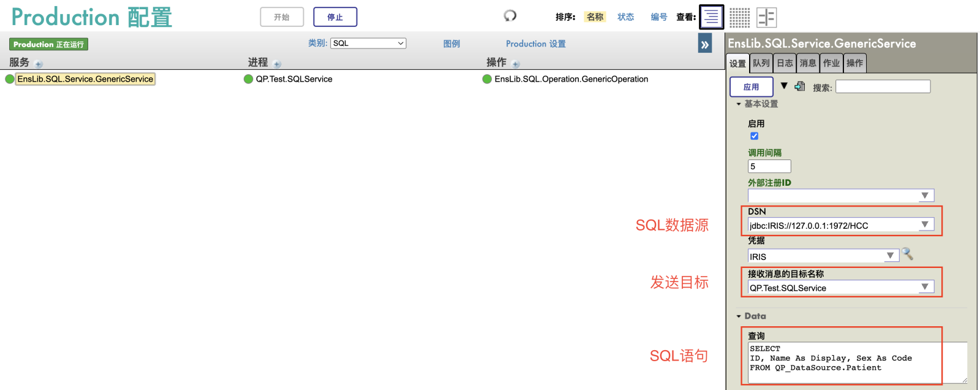Switch to the tree diagram view icon

click(x=766, y=17)
